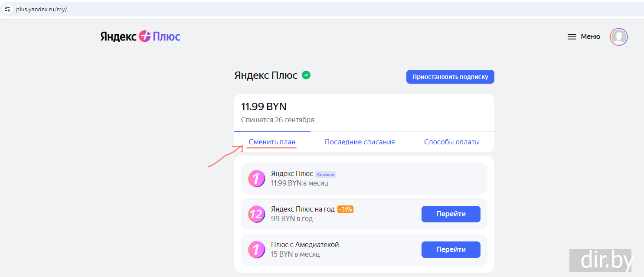
Task: Click the Меню text label
Action: 590,37
